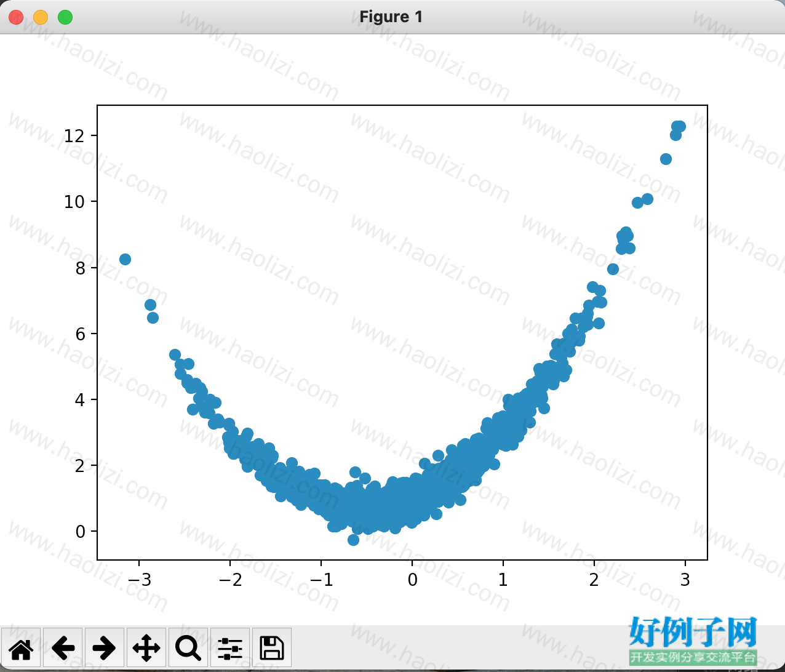Save the figure with floppy disk icon

(272, 647)
